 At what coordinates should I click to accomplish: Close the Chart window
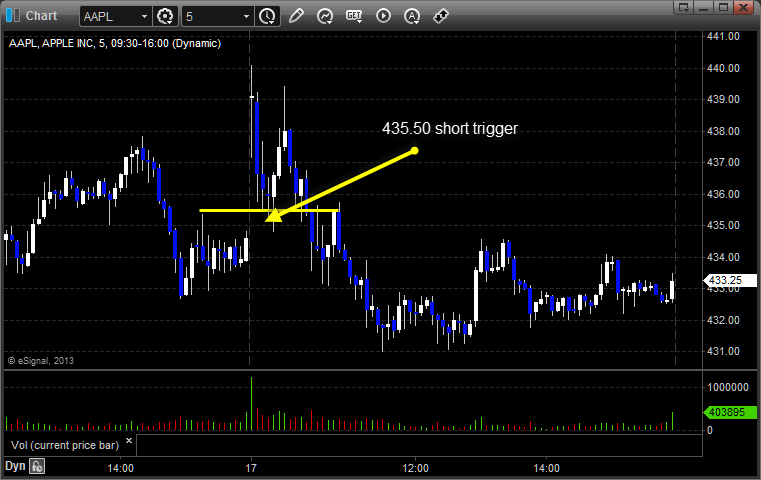[743, 7]
